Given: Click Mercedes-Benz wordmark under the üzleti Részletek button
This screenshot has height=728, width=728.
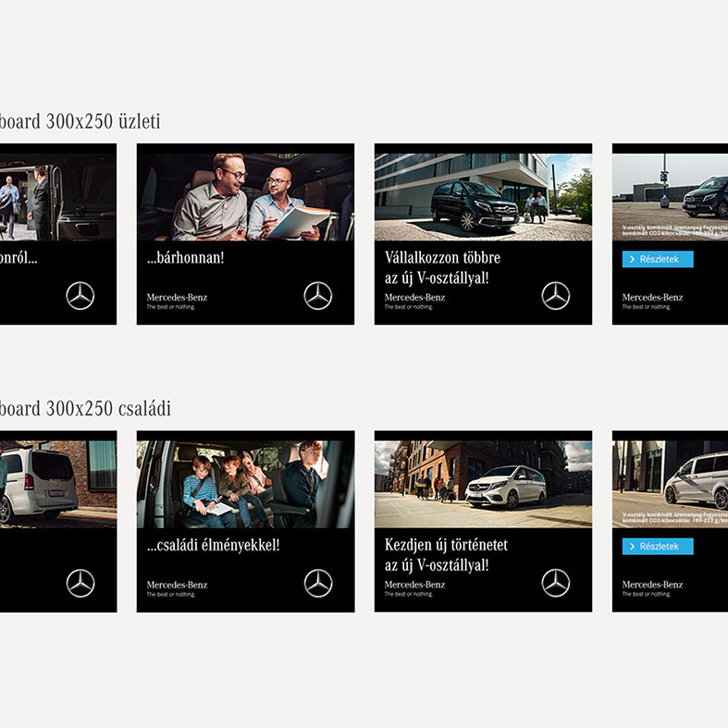Looking at the screenshot, I should 652,297.
